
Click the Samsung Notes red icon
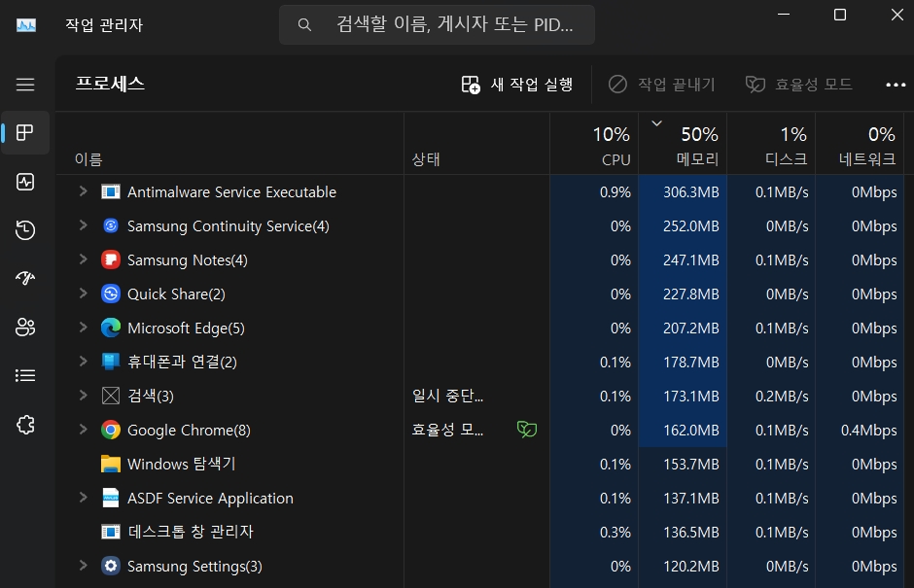click(x=111, y=259)
